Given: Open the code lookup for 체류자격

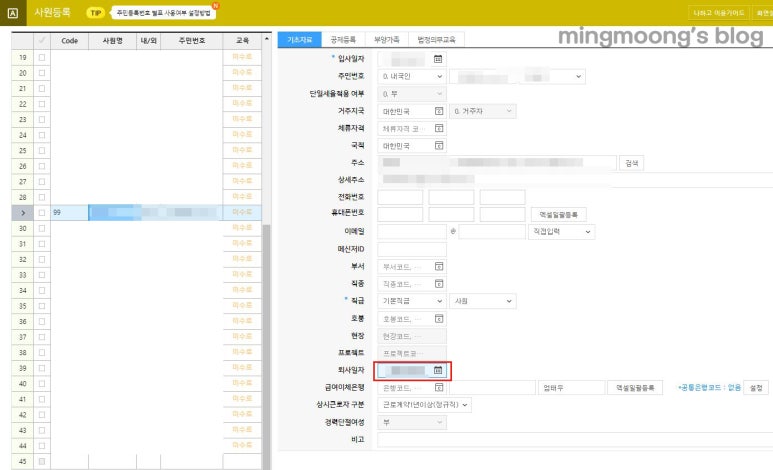Looking at the screenshot, I should pos(439,128).
